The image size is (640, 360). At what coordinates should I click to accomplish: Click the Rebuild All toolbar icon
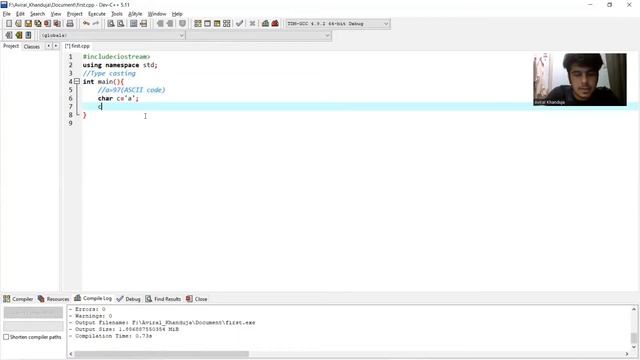point(227,24)
